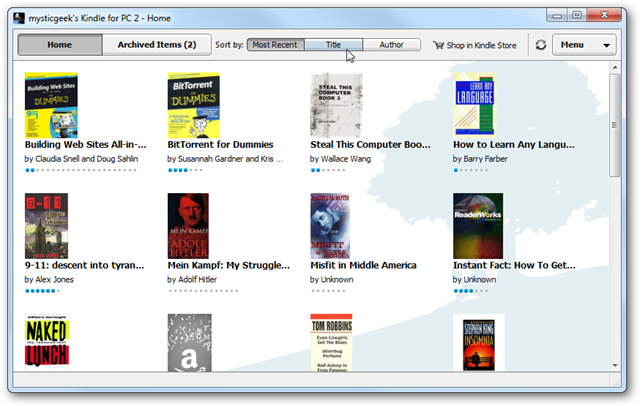Open the Menu dropdown

click(x=584, y=45)
